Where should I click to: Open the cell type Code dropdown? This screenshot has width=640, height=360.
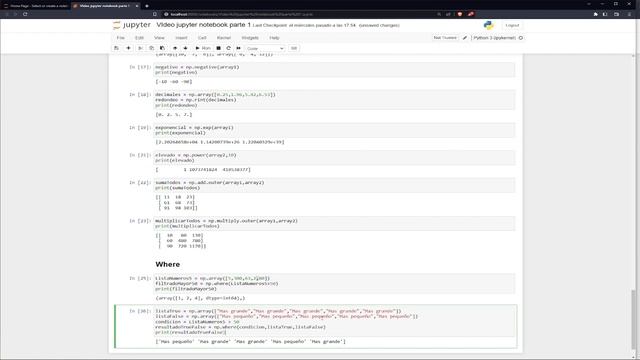pyautogui.click(x=265, y=49)
